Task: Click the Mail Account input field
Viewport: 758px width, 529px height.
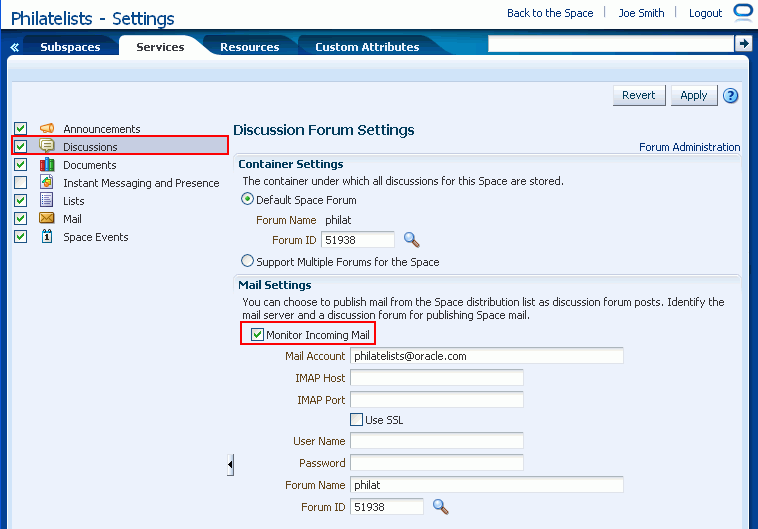Action: point(486,356)
